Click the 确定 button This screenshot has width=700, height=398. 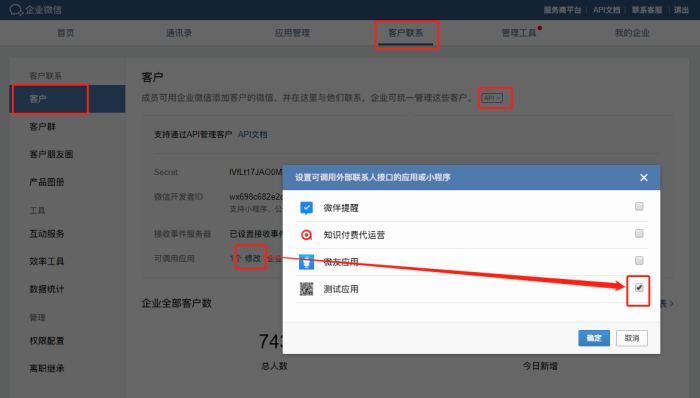pos(594,338)
